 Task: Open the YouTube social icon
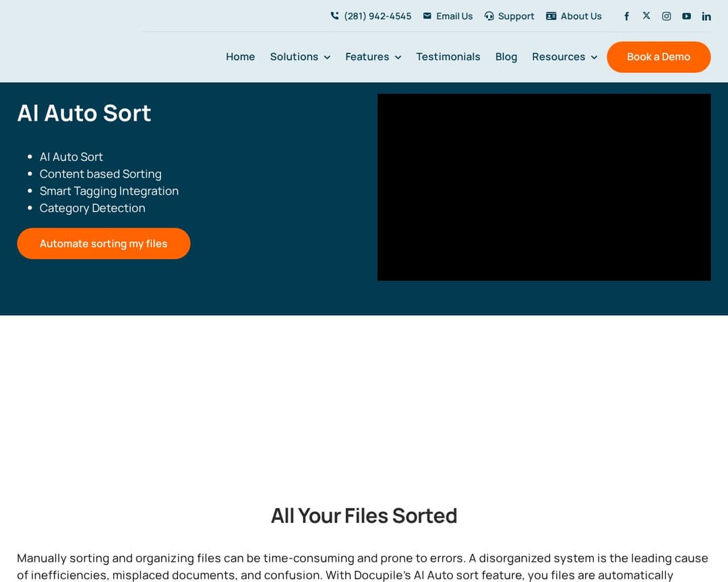click(x=686, y=16)
